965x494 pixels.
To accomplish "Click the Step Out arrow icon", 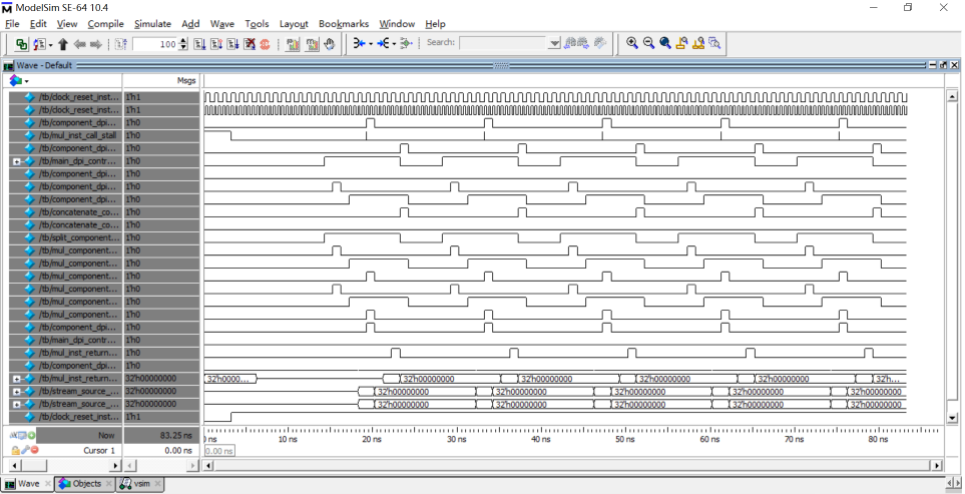I will pyautogui.click(x=405, y=43).
